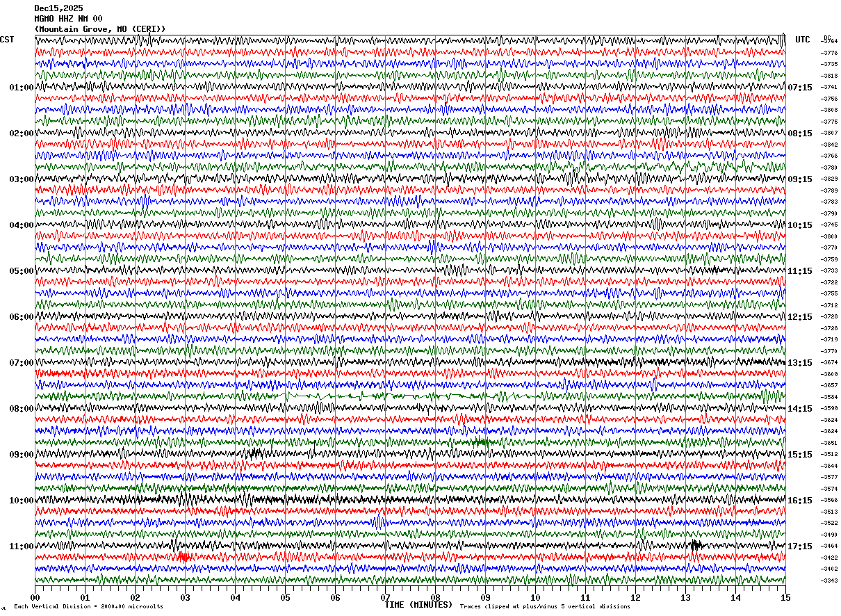Select the 01:00 CST time label
This screenshot has height=616, width=841.
tap(22, 88)
